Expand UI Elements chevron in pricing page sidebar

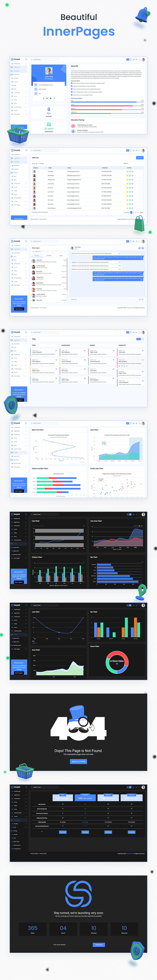click(x=26, y=799)
